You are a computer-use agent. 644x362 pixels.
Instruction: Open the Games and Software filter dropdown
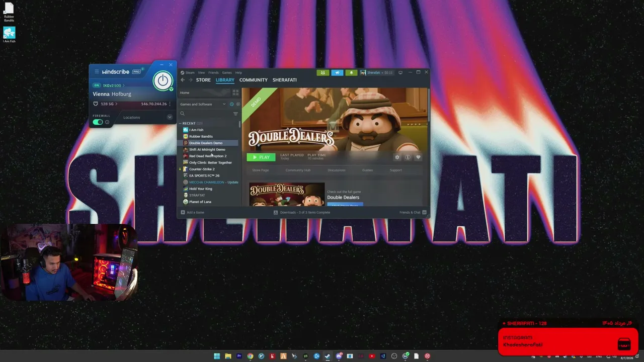203,104
